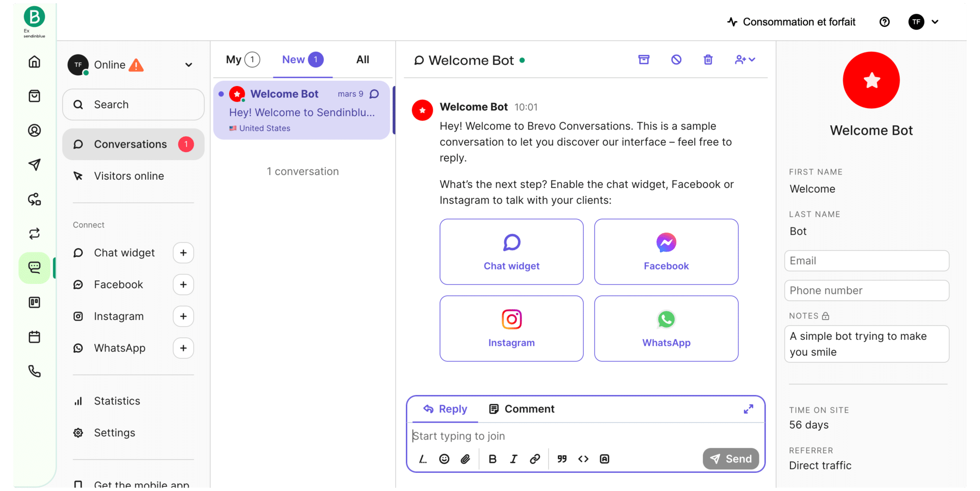Edit the Notes text box
980x491 pixels.
867,344
